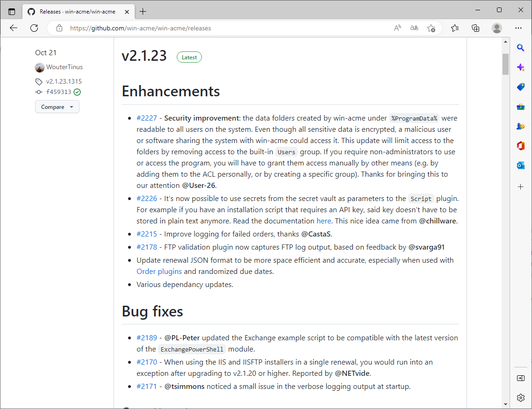
Task: Open the Order plugins link
Action: pyautogui.click(x=159, y=272)
